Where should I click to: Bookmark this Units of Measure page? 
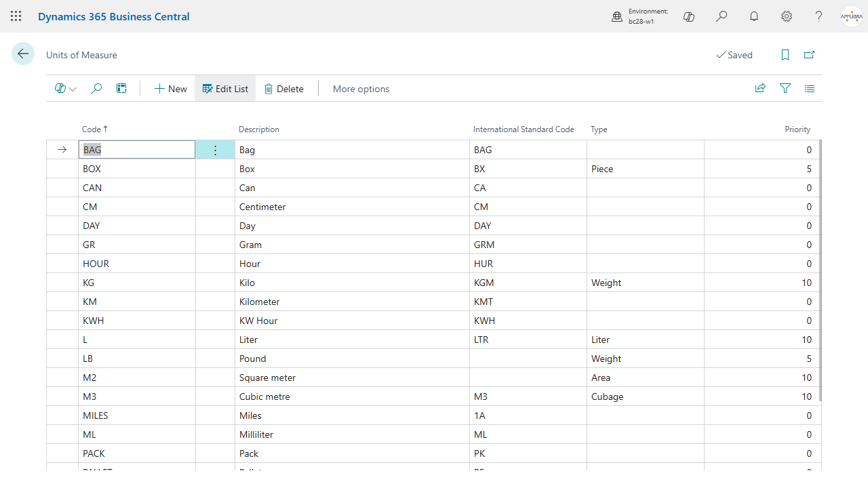785,55
